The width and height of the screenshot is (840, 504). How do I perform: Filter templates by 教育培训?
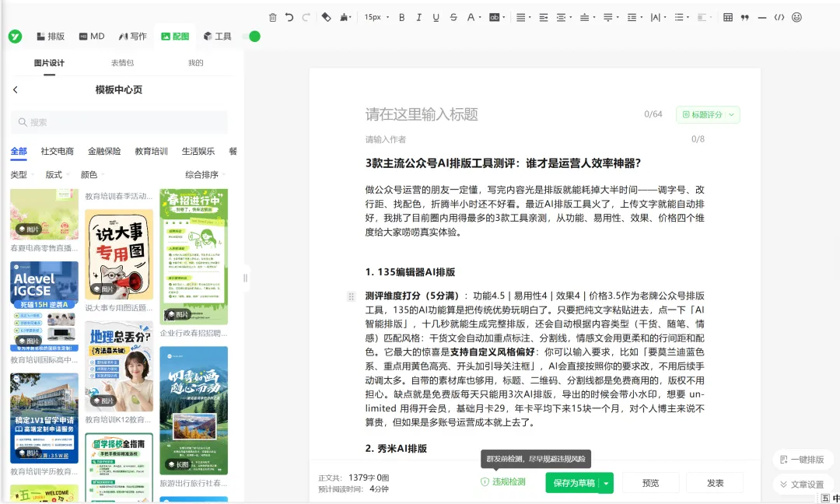click(151, 151)
